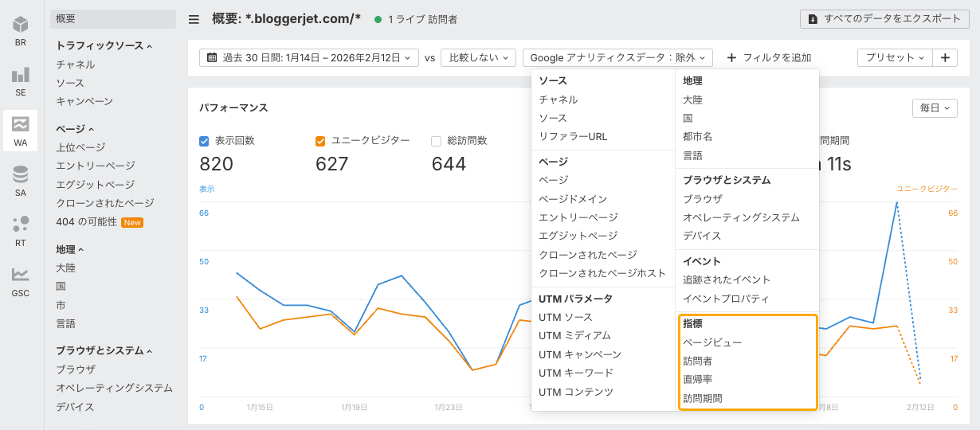Toggle the hamburger menu icon
The width and height of the screenshot is (980, 430).
[194, 19]
